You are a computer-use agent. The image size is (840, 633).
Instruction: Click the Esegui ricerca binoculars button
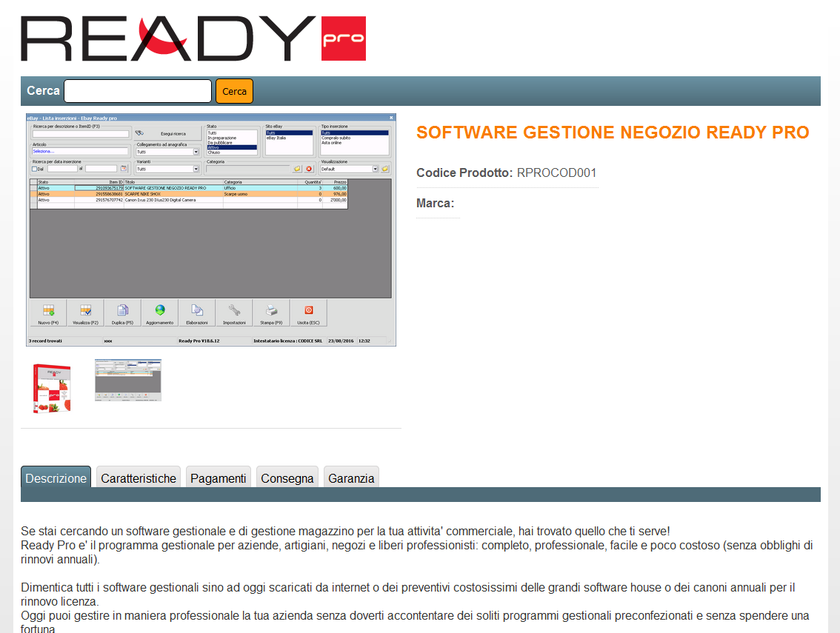(x=167, y=133)
